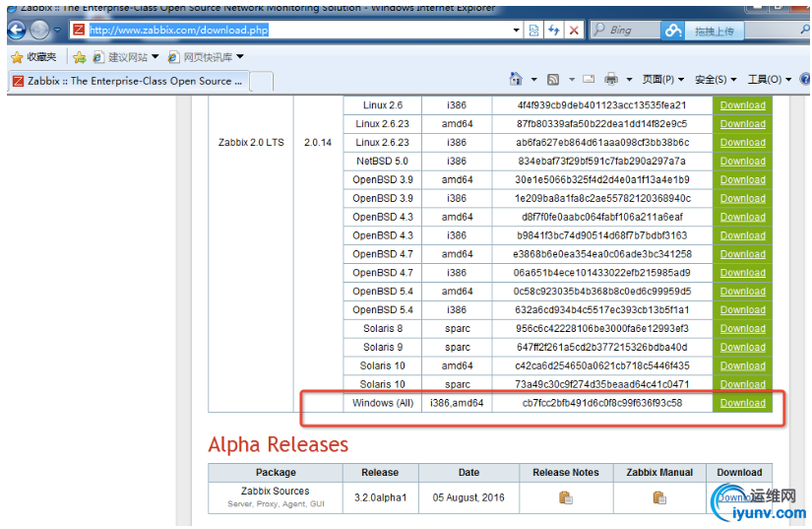812x529 pixels.
Task: Download Solaris 8 sparc agent
Action: point(742,328)
